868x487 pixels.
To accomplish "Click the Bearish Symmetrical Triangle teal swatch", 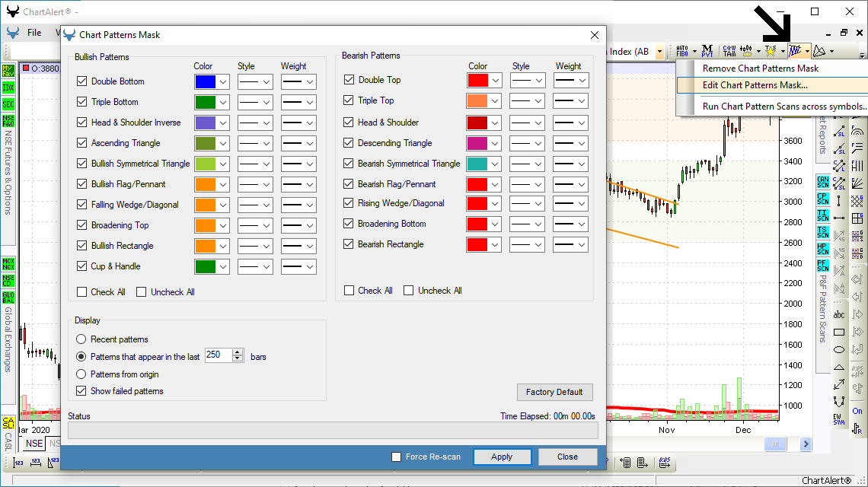I will point(477,164).
